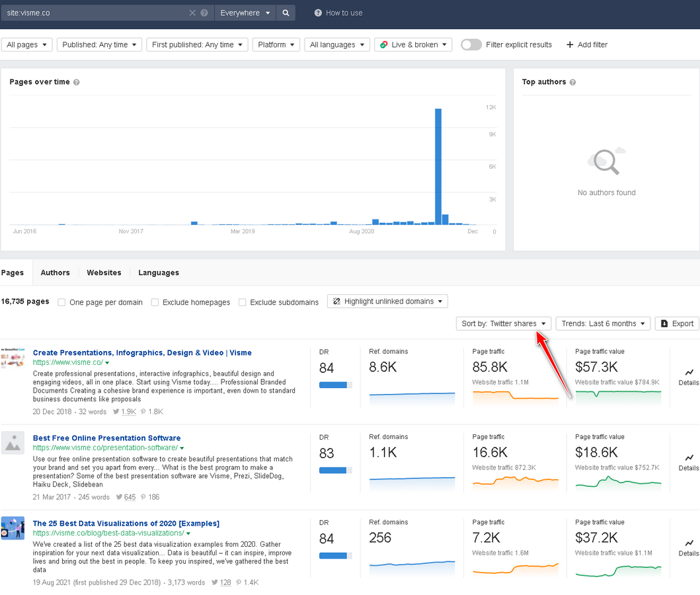Image resolution: width=700 pixels, height=595 pixels.
Task: Open Details chart for Best Free Online Presentation
Action: tap(688, 462)
